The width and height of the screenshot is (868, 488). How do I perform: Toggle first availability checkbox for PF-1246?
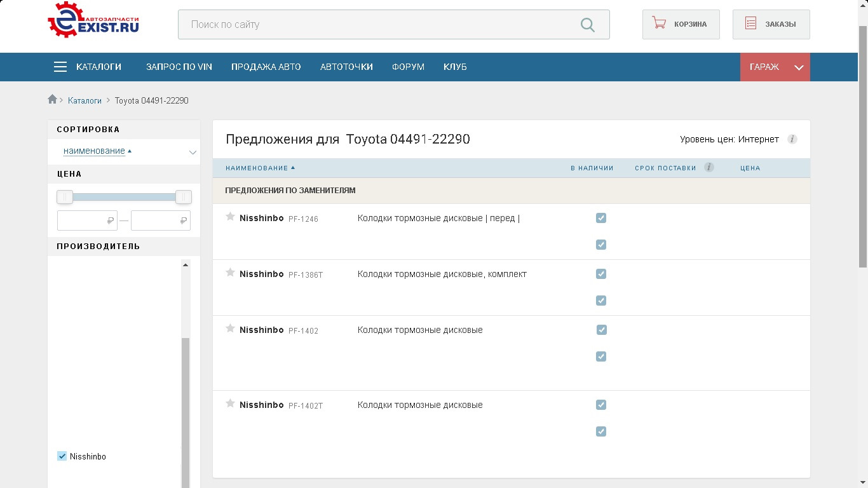(x=601, y=218)
